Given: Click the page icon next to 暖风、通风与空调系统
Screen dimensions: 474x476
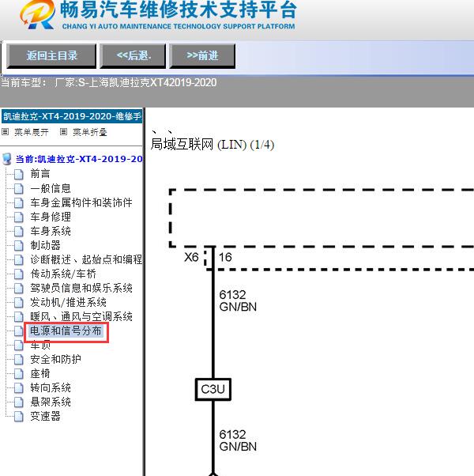Looking at the screenshot, I should tap(18, 317).
